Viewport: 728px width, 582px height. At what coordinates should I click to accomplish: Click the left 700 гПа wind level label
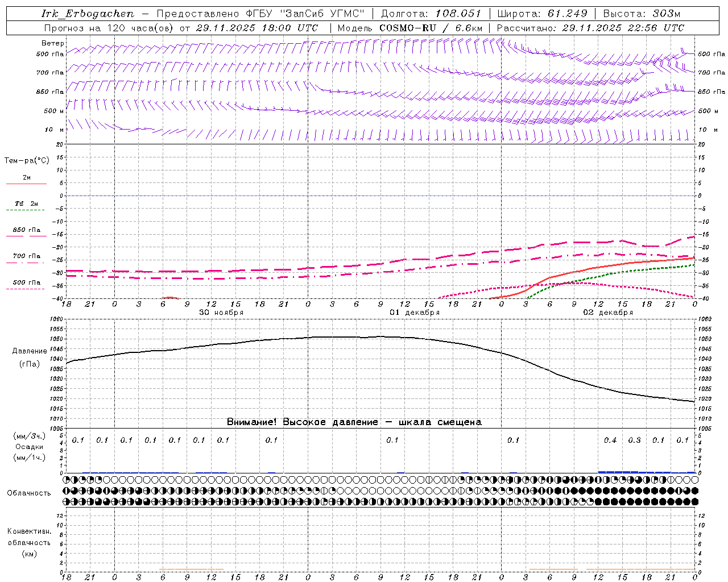click(x=50, y=73)
